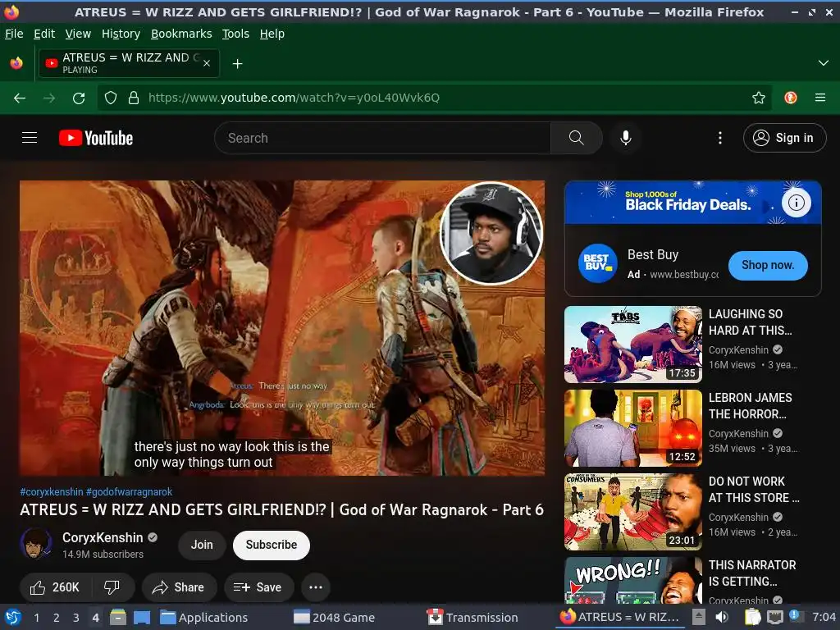Open a new tab
840x630 pixels.
click(x=237, y=64)
